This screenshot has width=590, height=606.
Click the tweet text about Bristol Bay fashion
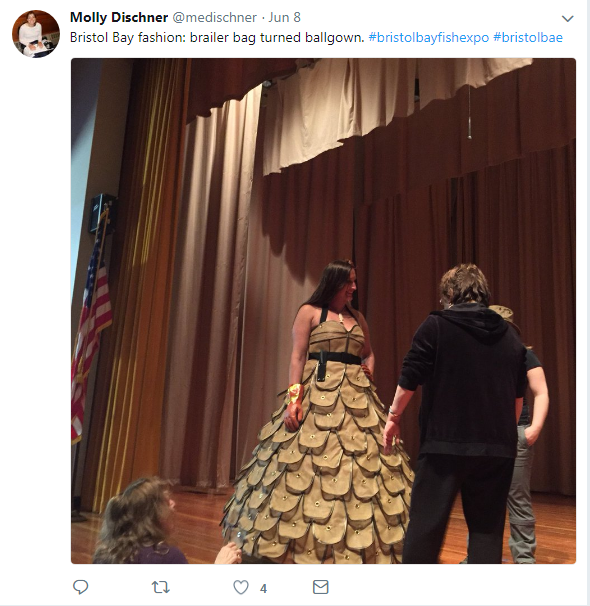(x=217, y=38)
